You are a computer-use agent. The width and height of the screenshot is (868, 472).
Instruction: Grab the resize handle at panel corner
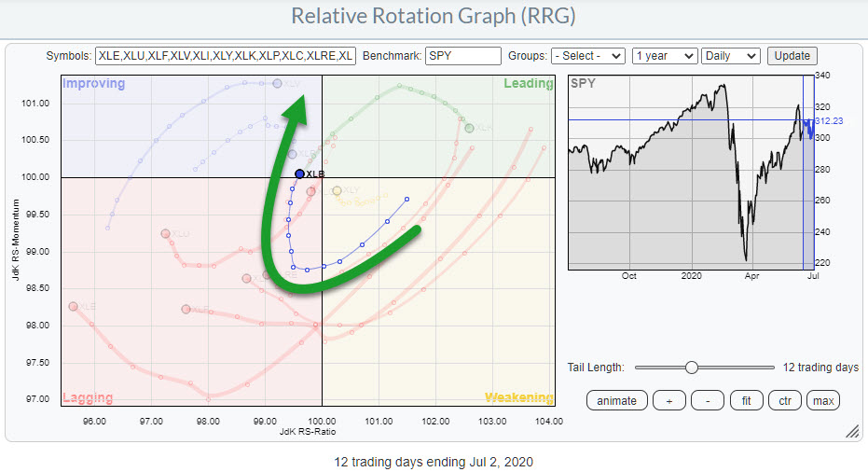point(850,431)
